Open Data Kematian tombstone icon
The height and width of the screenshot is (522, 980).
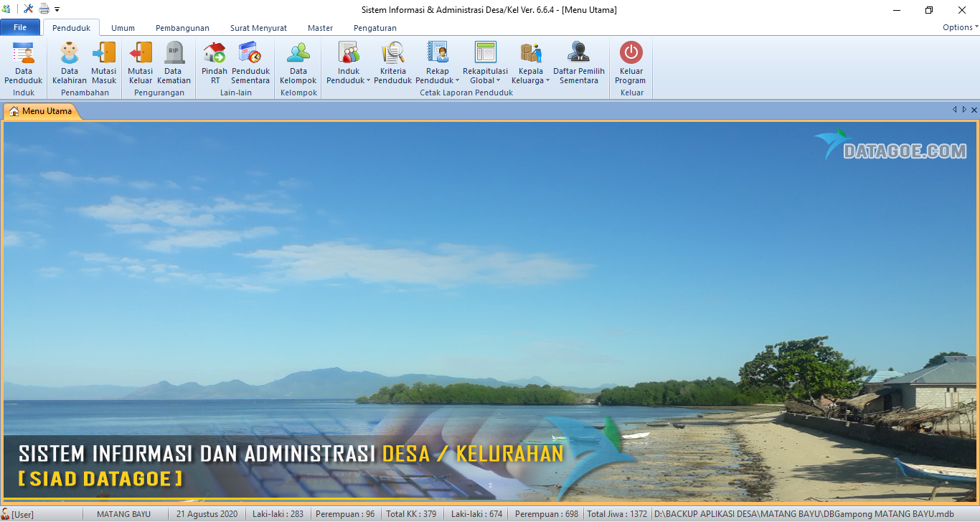(x=174, y=54)
